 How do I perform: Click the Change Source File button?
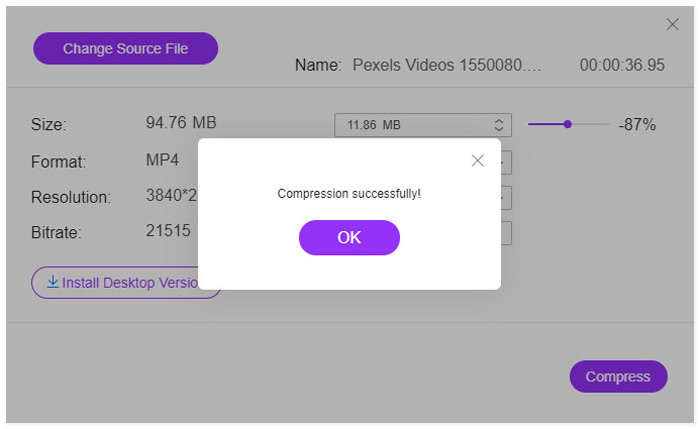[125, 48]
